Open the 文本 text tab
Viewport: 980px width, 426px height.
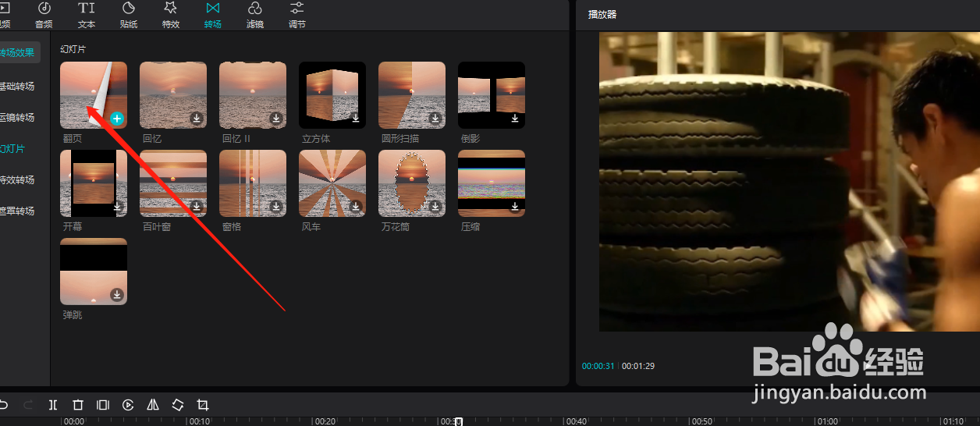point(87,15)
